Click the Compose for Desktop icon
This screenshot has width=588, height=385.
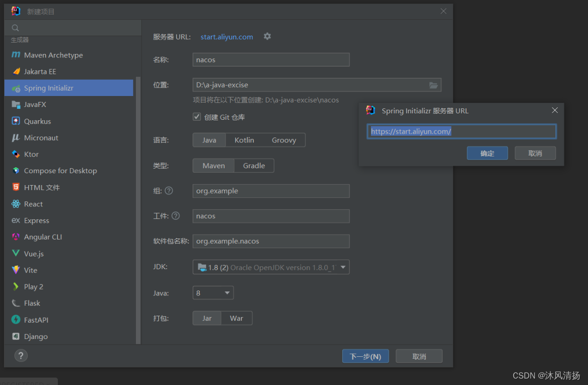16,170
